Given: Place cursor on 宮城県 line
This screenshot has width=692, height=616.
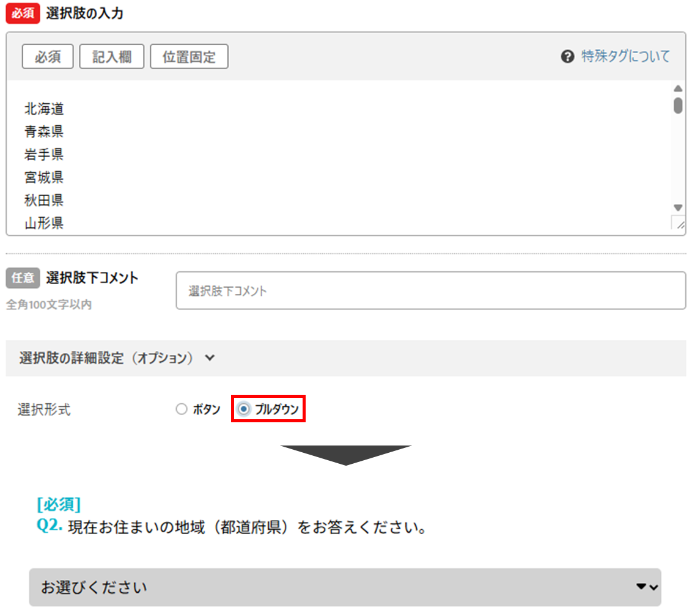Looking at the screenshot, I should point(45,178).
